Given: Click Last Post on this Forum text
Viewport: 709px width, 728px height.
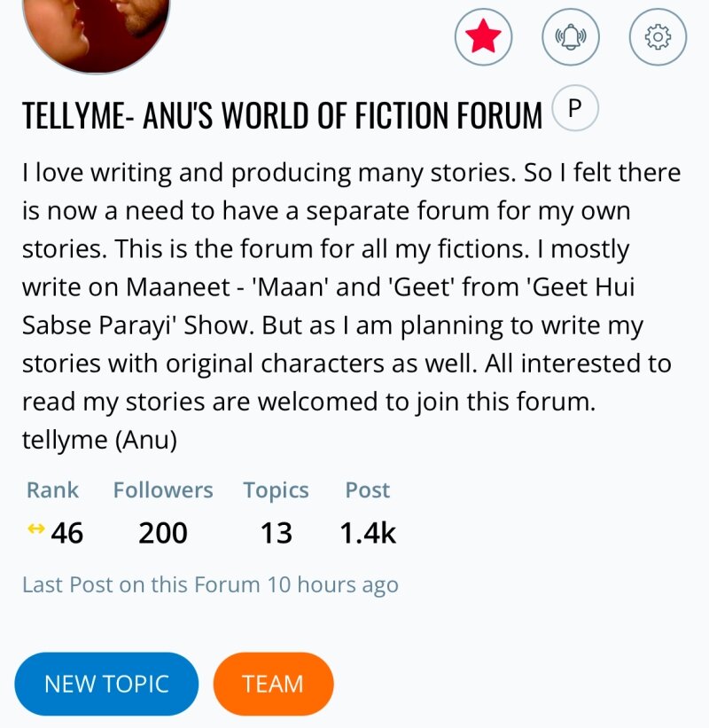Looking at the screenshot, I should coord(210,585).
